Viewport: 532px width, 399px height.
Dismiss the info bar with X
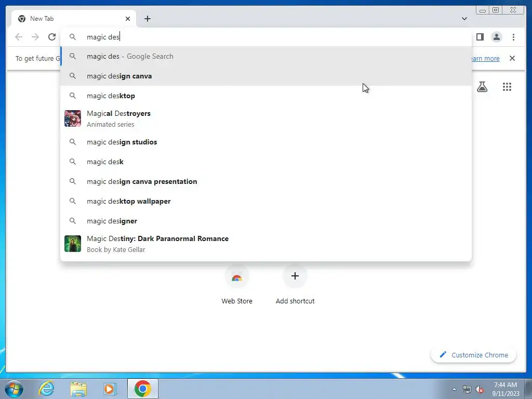512,58
